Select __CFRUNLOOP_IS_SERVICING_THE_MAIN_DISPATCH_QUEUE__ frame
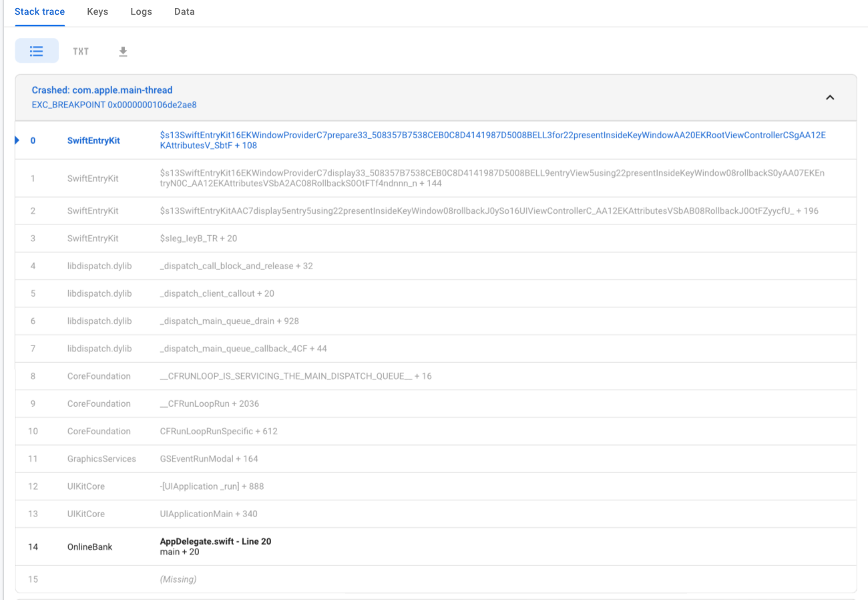 pyautogui.click(x=296, y=376)
